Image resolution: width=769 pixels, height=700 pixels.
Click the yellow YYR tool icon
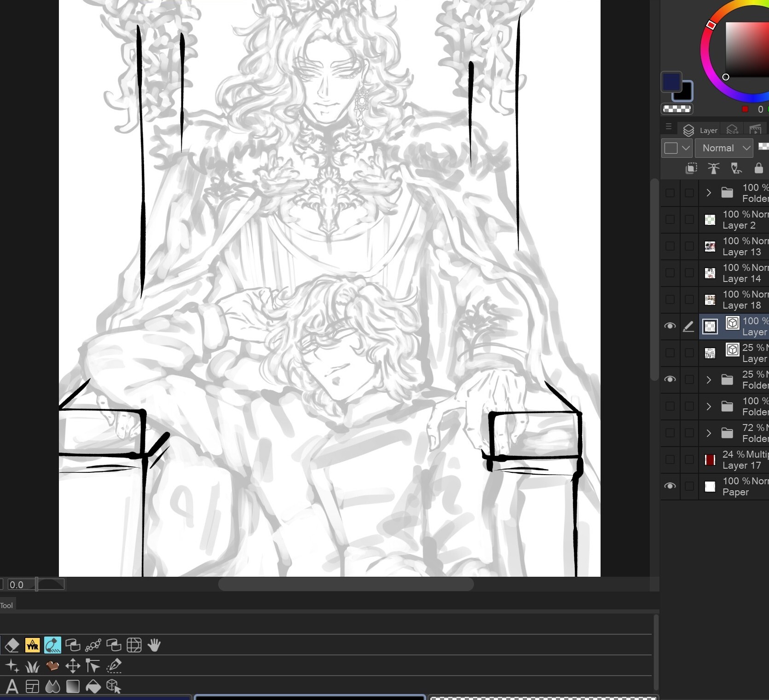point(32,645)
